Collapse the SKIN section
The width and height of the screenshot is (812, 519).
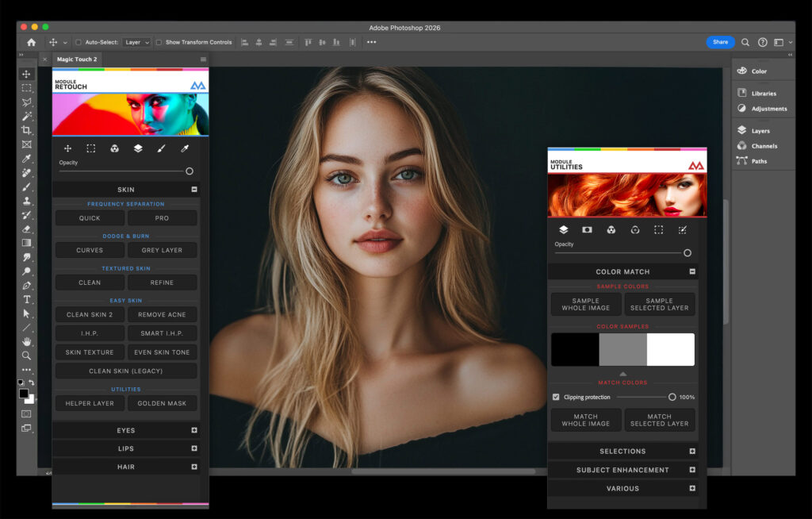point(194,190)
